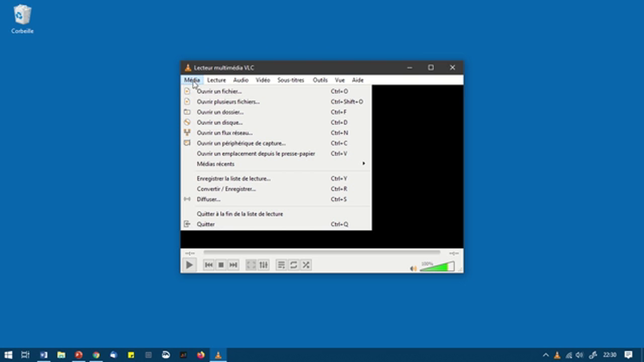Screen dimensions: 644x362
Task: Select 'Ouvrir un fichier...' entry
Action: pos(219,91)
